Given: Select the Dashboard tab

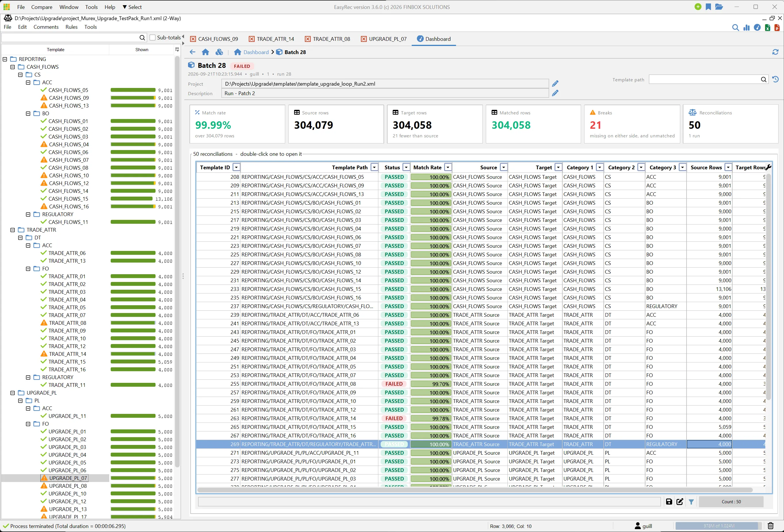Looking at the screenshot, I should coord(434,39).
